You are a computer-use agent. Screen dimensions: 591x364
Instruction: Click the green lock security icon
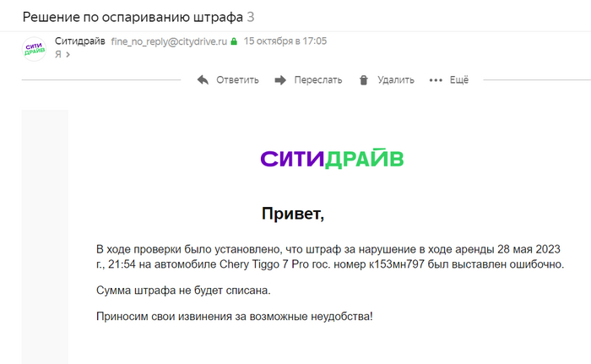(234, 41)
